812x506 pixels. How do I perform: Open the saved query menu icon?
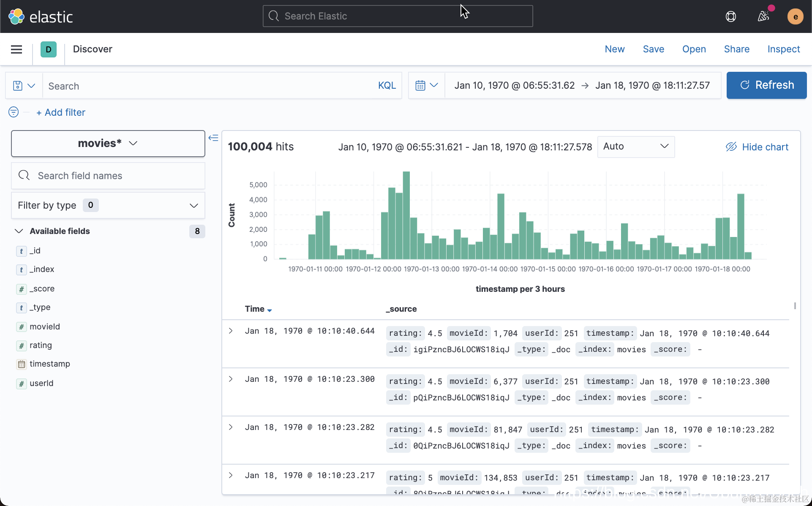(x=24, y=86)
